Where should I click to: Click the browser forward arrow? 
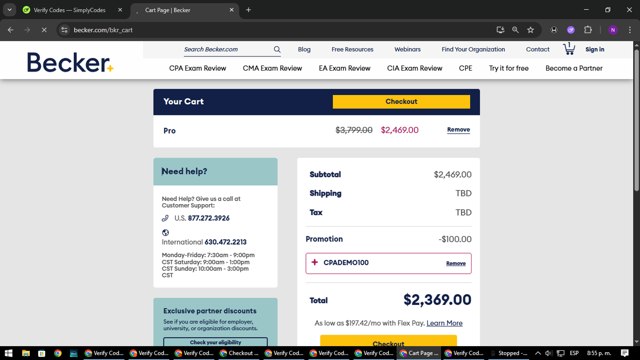point(27,30)
